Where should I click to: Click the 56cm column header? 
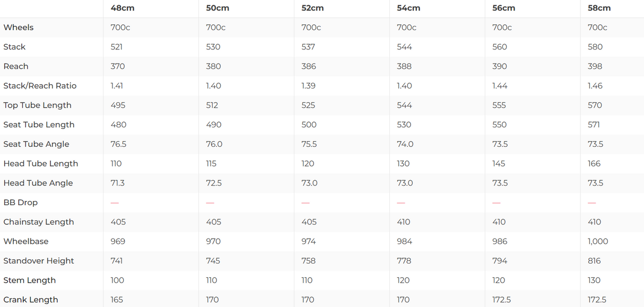pyautogui.click(x=503, y=8)
